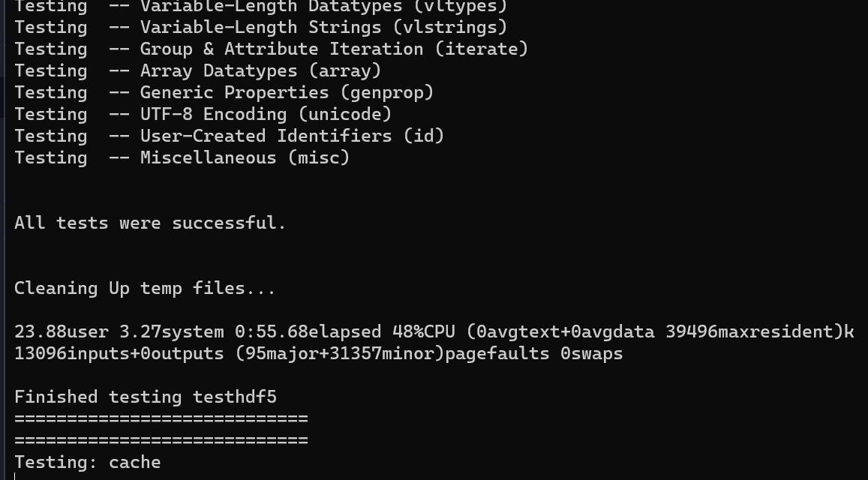Click the '48%CPU' usage text

[423, 332]
